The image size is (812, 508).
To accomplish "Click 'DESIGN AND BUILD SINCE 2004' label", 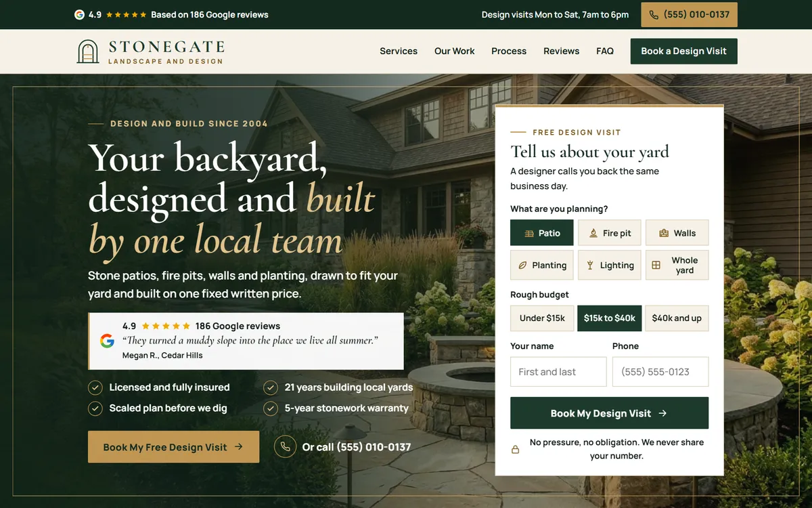I will (189, 124).
